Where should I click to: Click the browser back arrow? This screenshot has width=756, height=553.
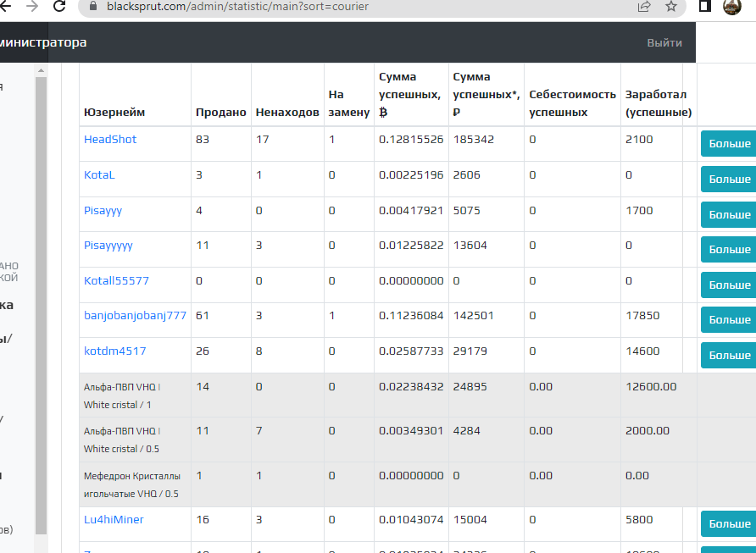point(5,6)
